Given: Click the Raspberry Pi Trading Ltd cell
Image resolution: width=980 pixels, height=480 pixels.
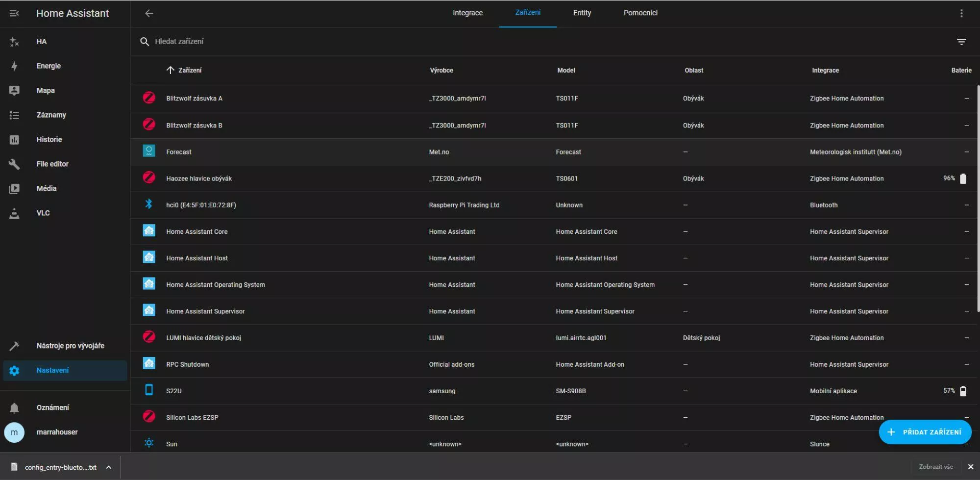Looking at the screenshot, I should coord(464,205).
